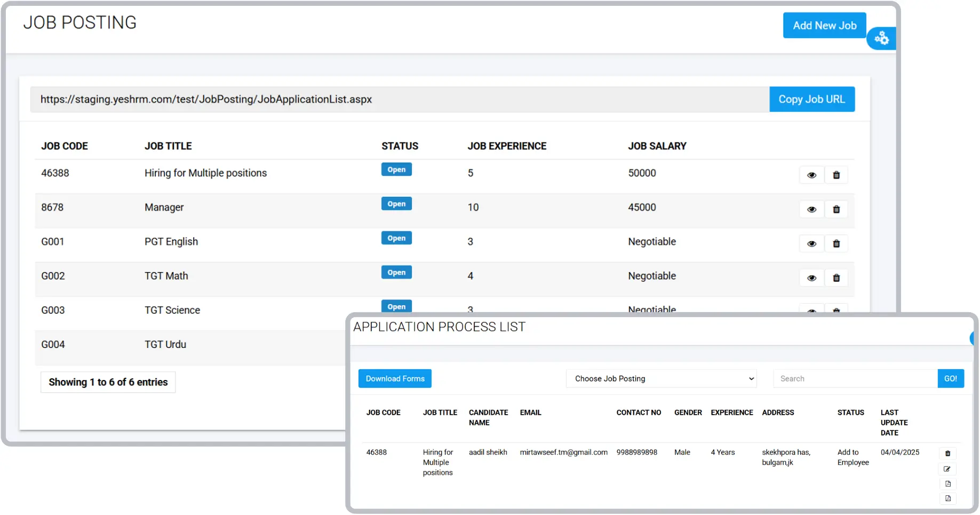Viewport: 980px width, 515px height.
Task: Delete the TGT Math job G002
Action: [836, 278]
